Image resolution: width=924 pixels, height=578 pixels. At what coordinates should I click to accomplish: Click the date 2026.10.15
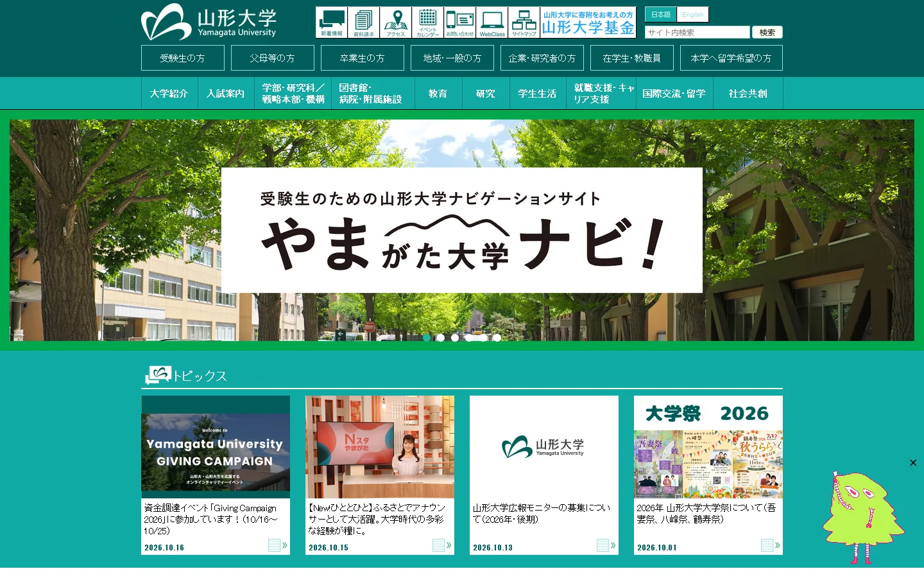tap(329, 548)
